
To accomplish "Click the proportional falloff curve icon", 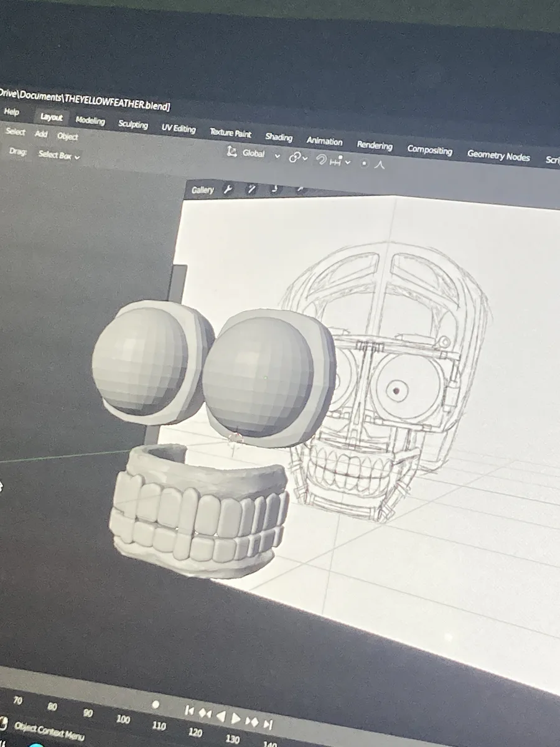I will (380, 165).
